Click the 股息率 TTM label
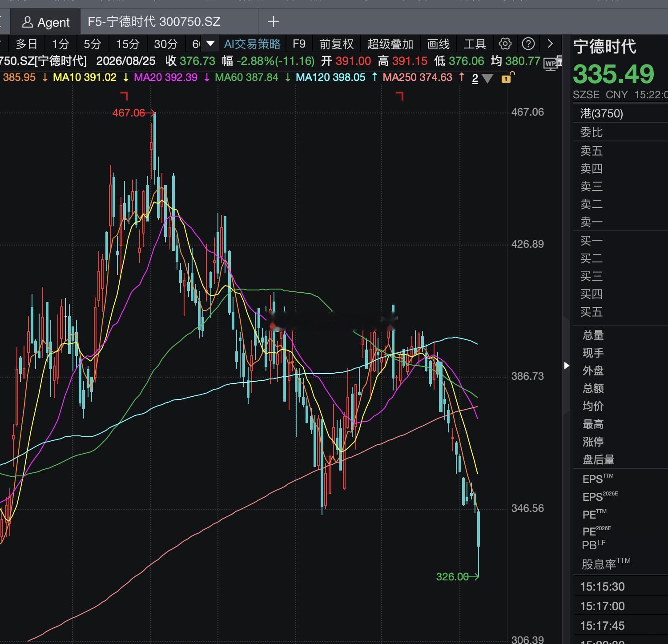Image resolution: width=668 pixels, height=644 pixels. 606,563
